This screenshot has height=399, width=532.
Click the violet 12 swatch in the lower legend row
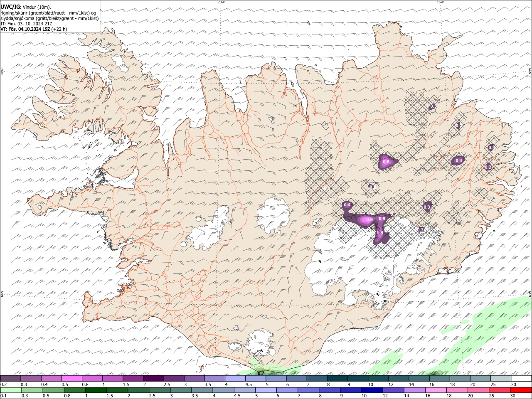393,390
